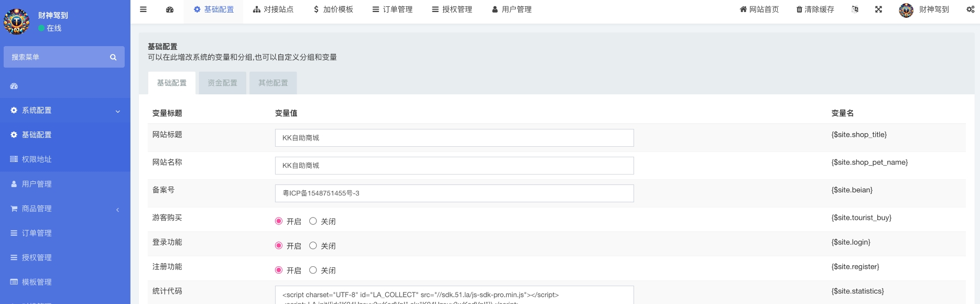Open 授权管理 in the left sidebar
The image size is (980, 304).
tap(65, 257)
